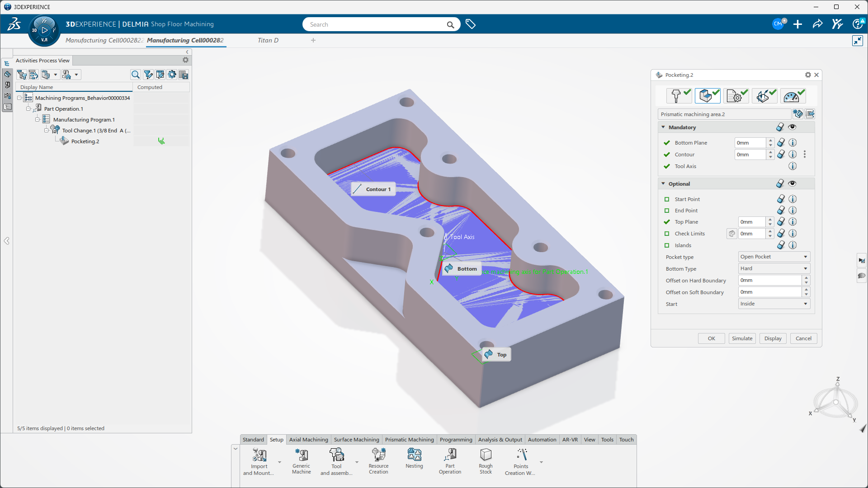The width and height of the screenshot is (868, 488).
Task: Open the 3D compass play button
Action: coord(44,30)
